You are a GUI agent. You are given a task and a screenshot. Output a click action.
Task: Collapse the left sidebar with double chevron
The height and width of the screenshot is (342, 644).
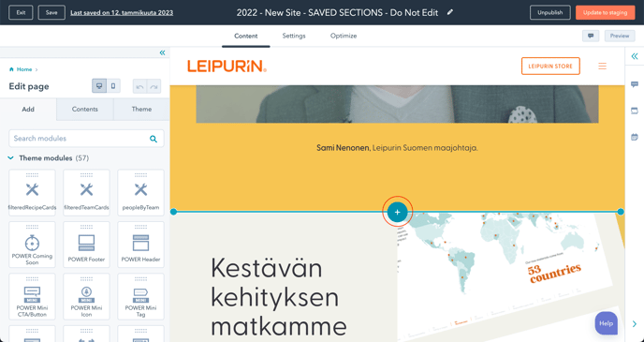[x=162, y=52]
